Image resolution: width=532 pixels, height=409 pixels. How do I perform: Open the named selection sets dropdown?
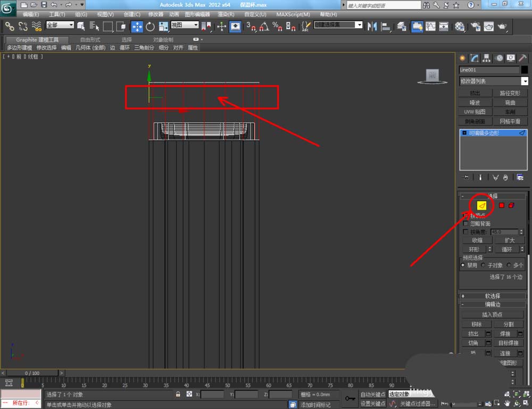pos(338,25)
